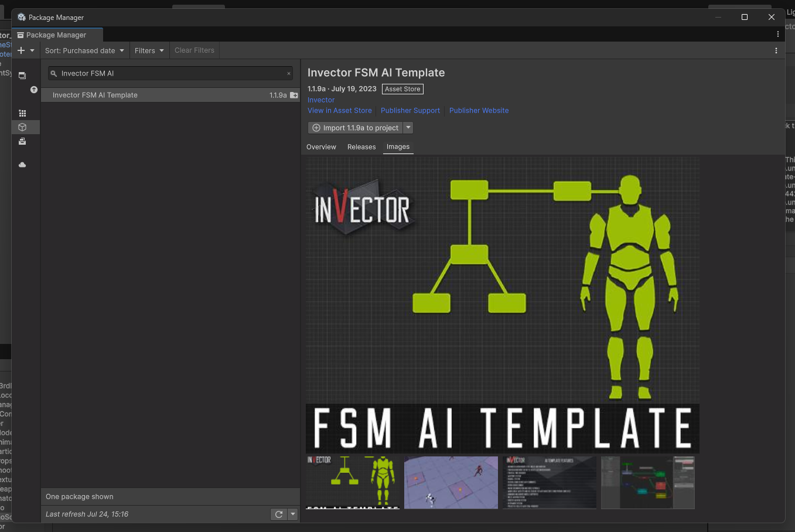
Task: Click the Invector FSM AI Template title
Action: tap(376, 73)
